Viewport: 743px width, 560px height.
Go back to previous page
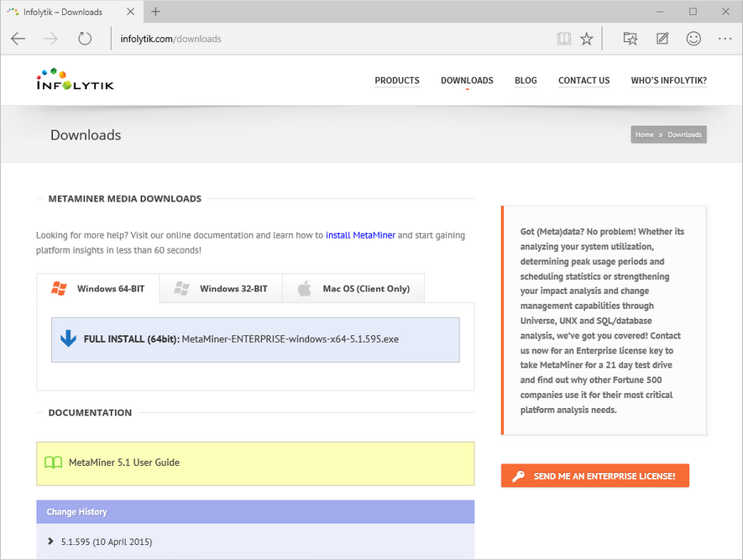click(x=18, y=39)
